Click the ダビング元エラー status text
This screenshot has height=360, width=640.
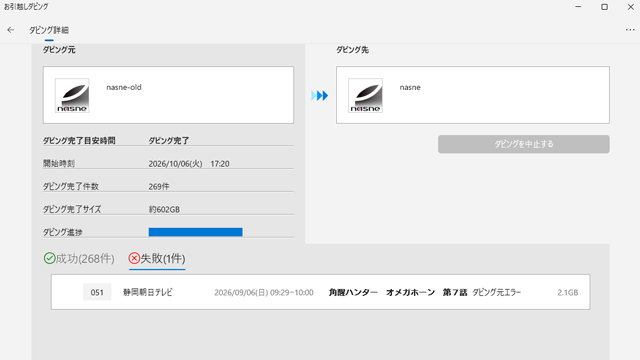tap(497, 292)
